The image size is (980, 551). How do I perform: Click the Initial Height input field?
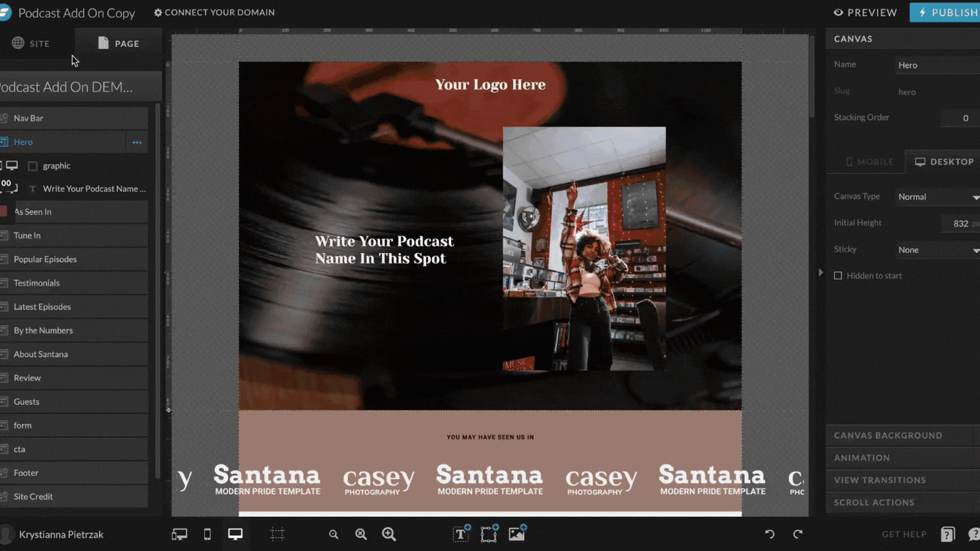[x=960, y=223]
